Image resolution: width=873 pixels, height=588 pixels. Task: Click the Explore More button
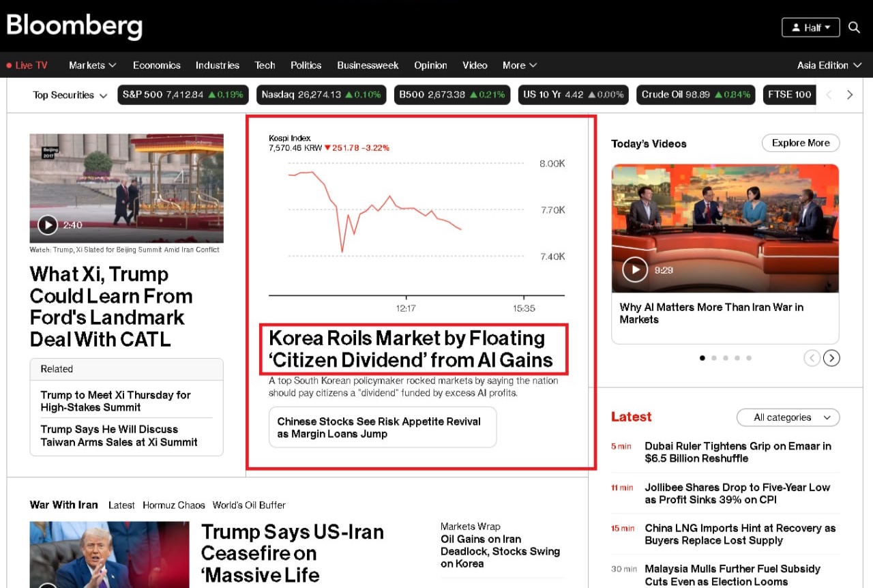pyautogui.click(x=801, y=143)
